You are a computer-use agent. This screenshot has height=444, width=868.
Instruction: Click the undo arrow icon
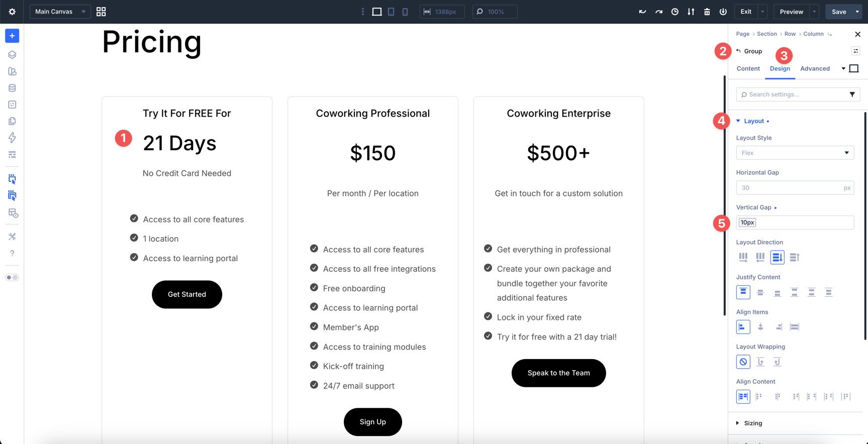642,12
